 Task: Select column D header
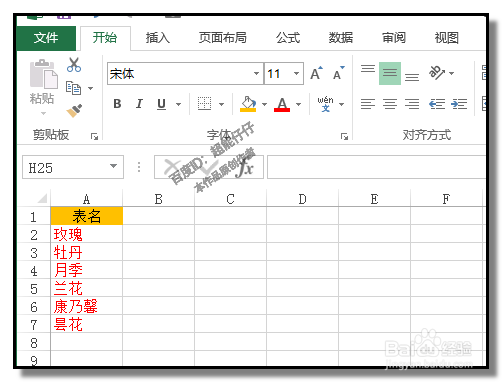coord(302,199)
